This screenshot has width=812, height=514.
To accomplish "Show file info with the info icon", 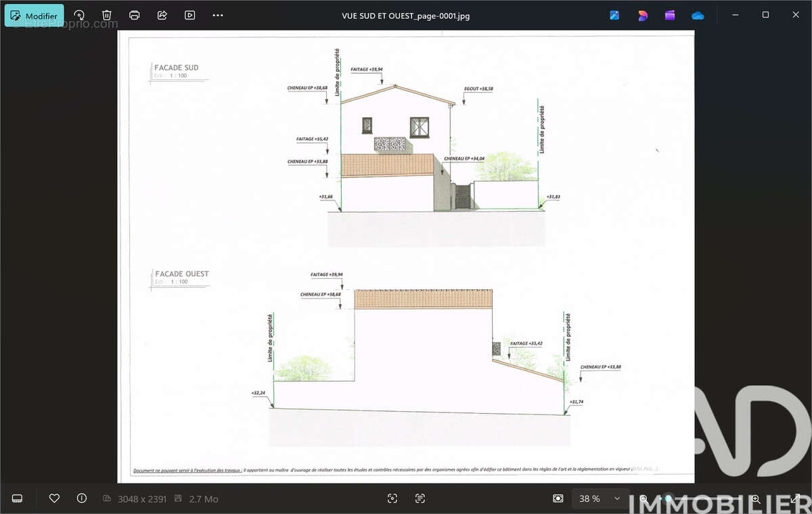I will pyautogui.click(x=82, y=498).
